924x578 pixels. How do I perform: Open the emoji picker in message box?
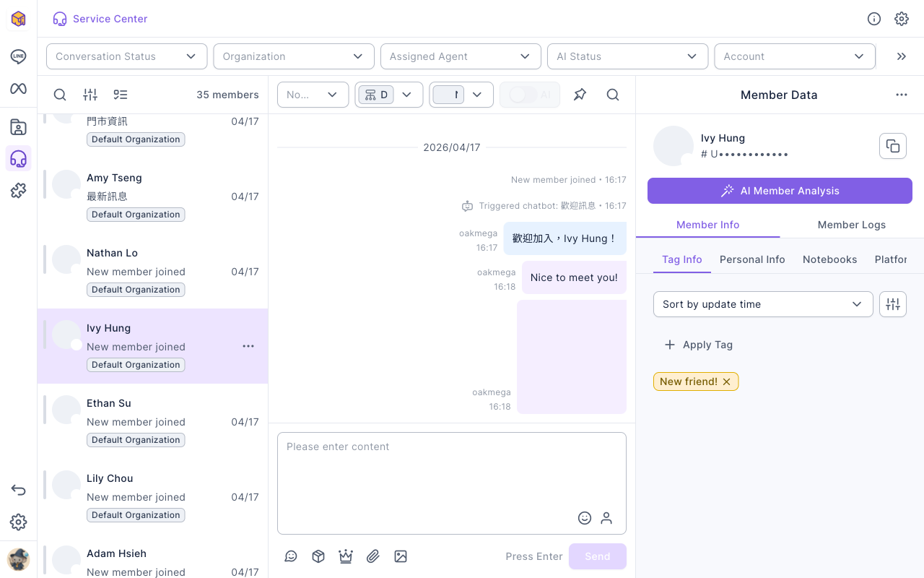click(x=585, y=518)
